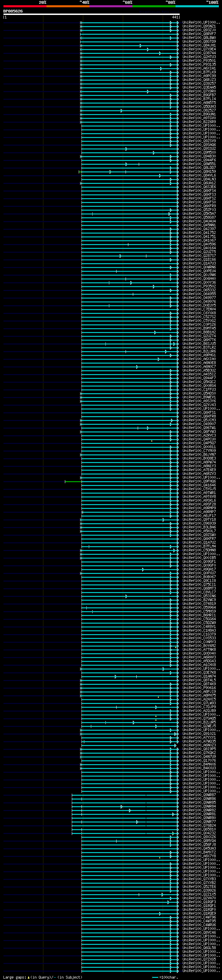Select label UniRef100_Q84VL6
The width and height of the screenshot is (222, 980).
[199, 175]
